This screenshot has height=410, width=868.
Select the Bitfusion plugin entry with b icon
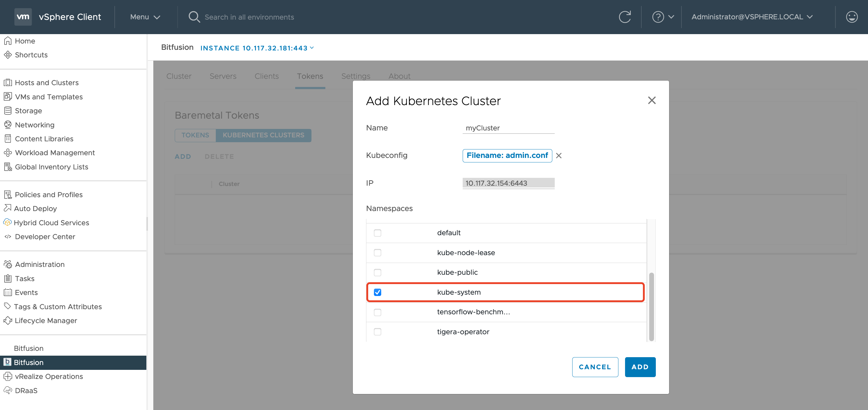point(73,363)
